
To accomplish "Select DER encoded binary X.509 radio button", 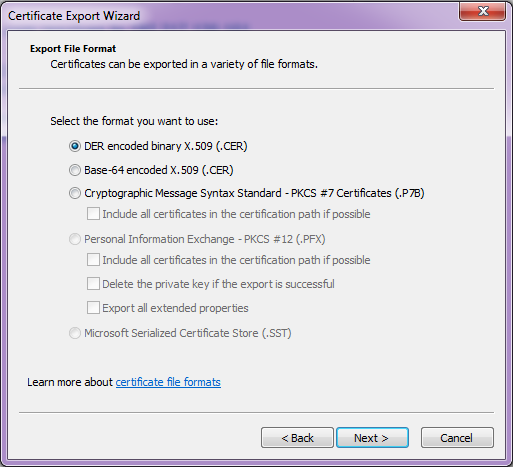I will point(75,146).
